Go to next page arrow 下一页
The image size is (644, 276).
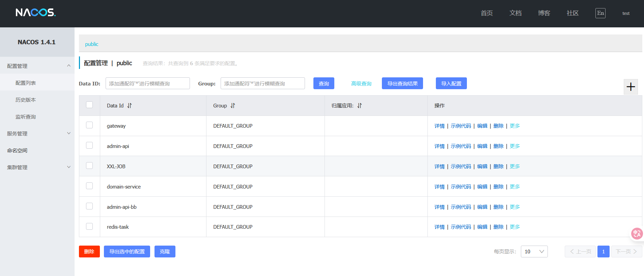626,252
